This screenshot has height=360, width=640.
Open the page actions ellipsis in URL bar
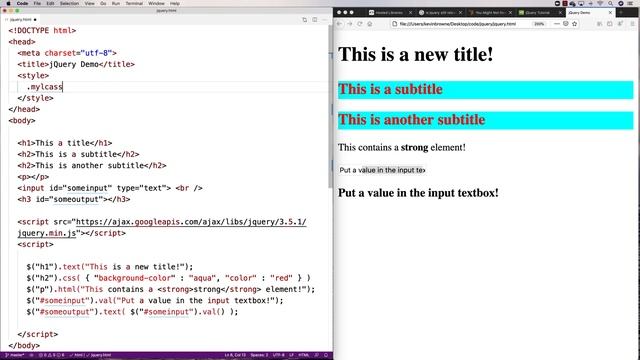pos(557,24)
